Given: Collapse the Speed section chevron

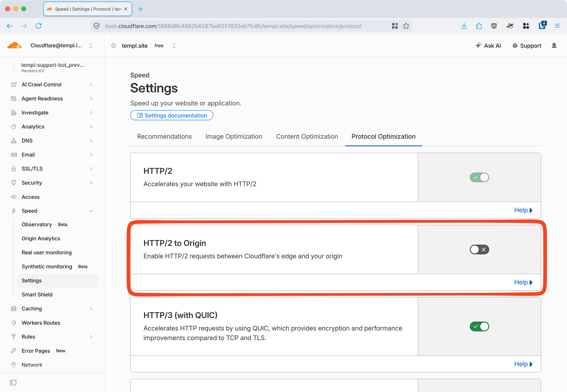Looking at the screenshot, I should pyautogui.click(x=91, y=211).
